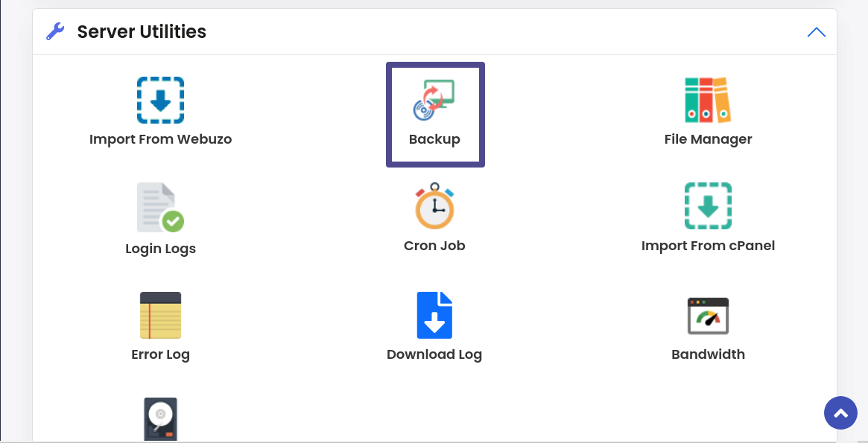Click the "Import From cPanel" text label
Image resolution: width=868 pixels, height=443 pixels.
[708, 245]
